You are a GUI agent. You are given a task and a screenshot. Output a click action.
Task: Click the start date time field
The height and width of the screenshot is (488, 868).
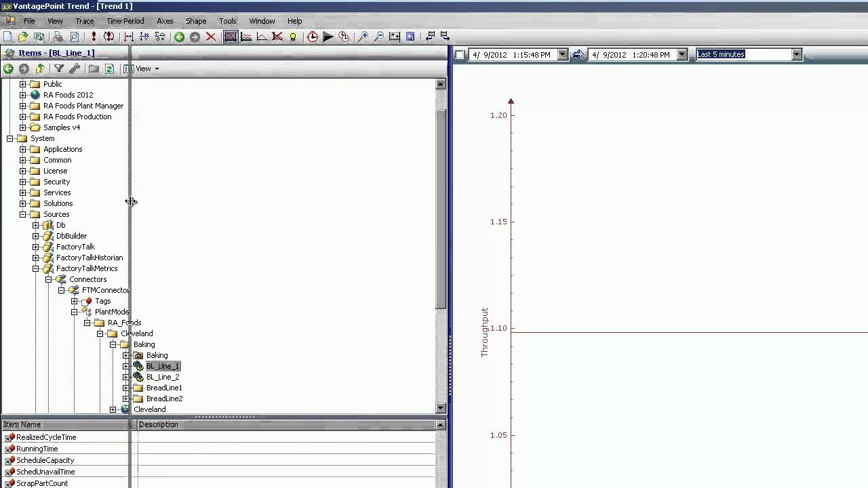pos(512,55)
